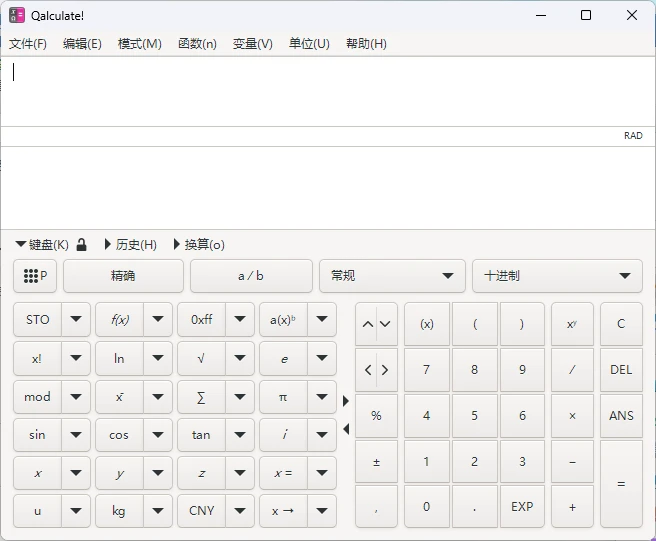Viewport: 656px width, 541px height.
Task: Collapse the 键盘(K) keypad expander
Action: click(42, 245)
